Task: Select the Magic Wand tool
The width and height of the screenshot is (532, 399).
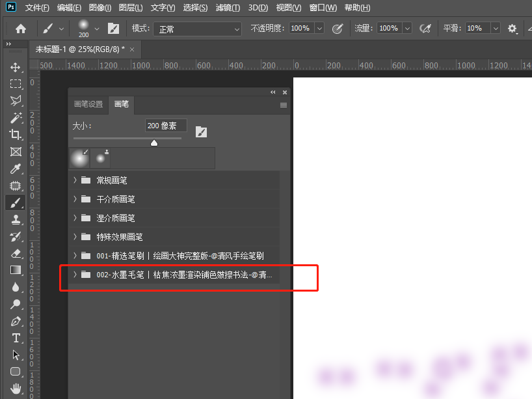Action: point(15,118)
